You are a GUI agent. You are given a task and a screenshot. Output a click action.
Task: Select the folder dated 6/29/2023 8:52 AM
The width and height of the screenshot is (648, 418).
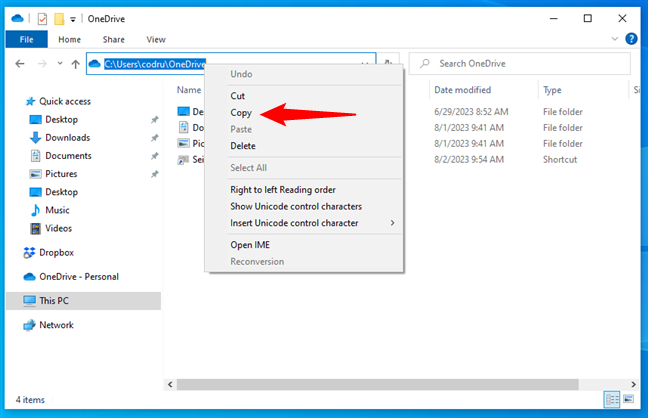[471, 112]
